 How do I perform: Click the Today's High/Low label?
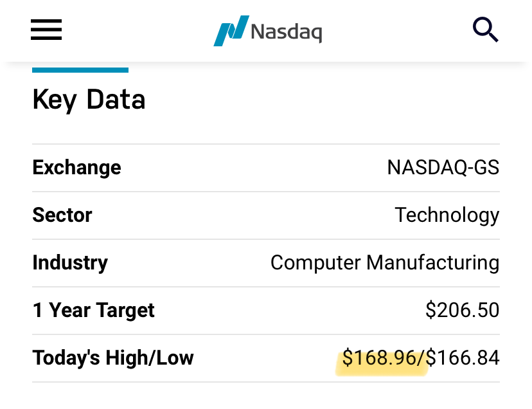[x=113, y=358]
